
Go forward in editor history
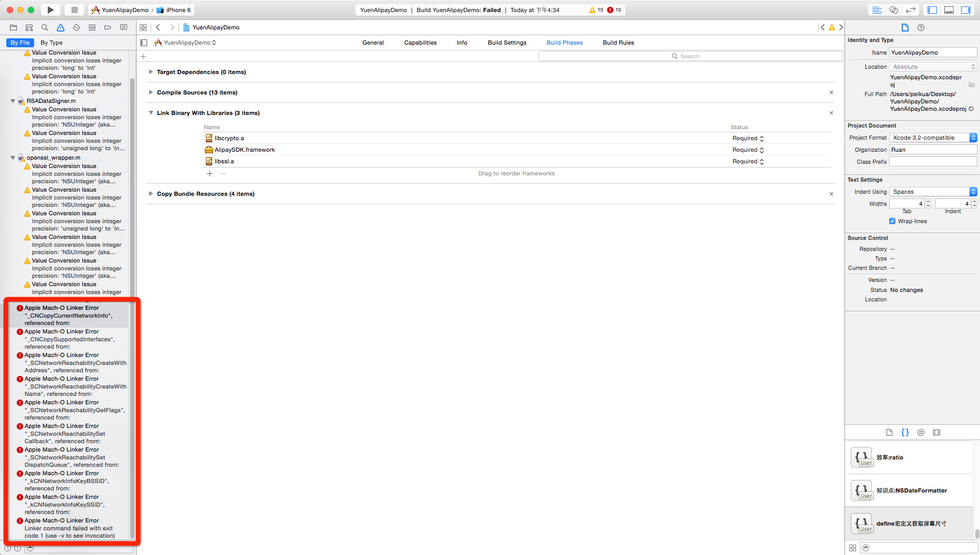(172, 27)
